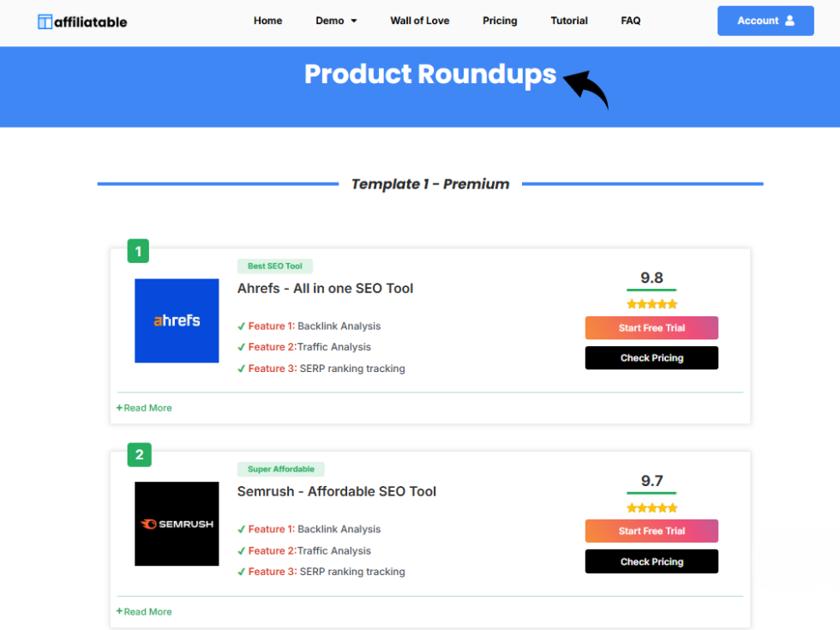Image resolution: width=840 pixels, height=630 pixels.
Task: Click the green checkmark beside Backlink Analysis
Action: pyautogui.click(x=243, y=326)
